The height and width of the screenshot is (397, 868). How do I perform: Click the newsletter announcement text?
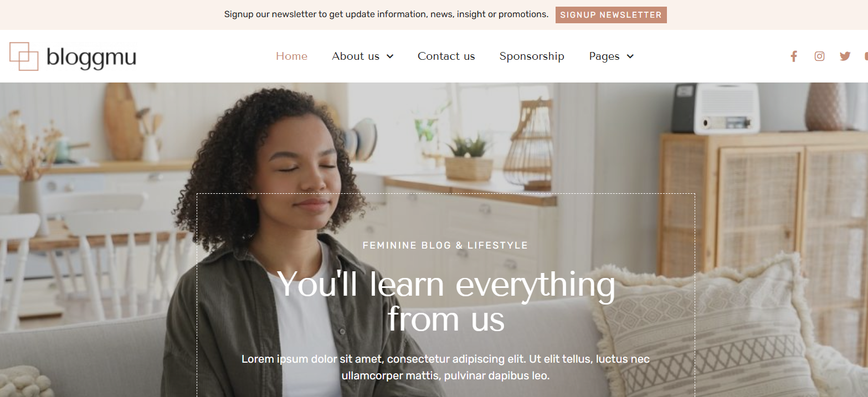[386, 14]
